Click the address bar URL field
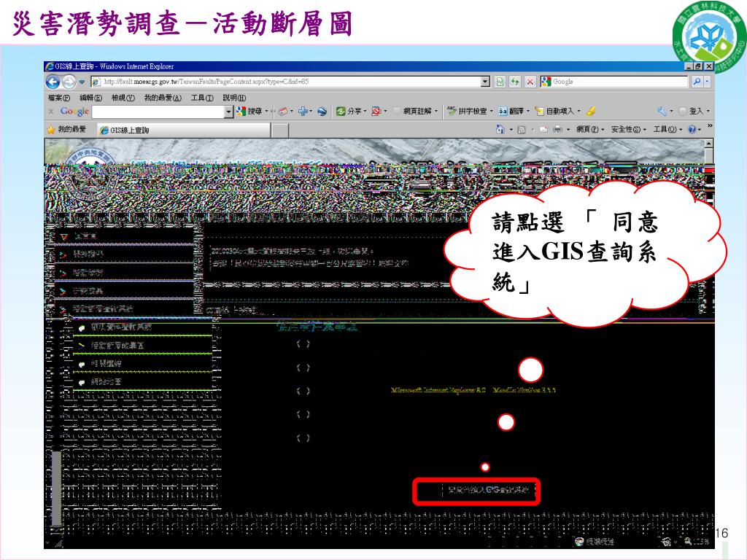Screen dimensions: 747x560 [286, 82]
